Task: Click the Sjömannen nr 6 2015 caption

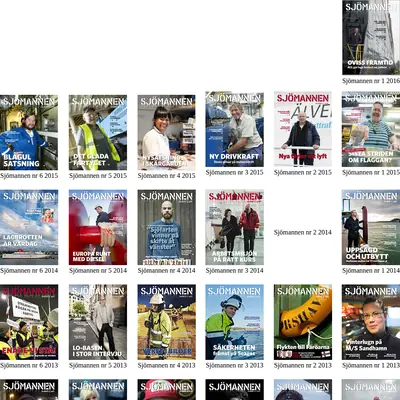Action: point(29,175)
